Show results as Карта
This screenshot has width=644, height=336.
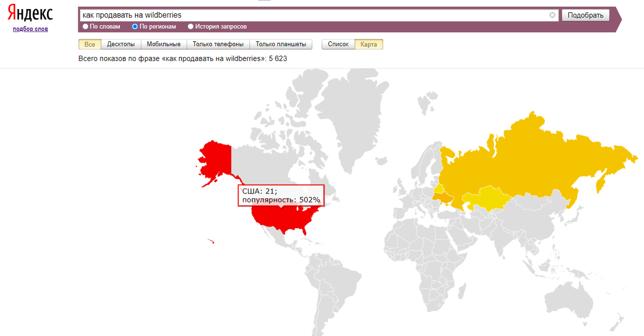point(369,44)
